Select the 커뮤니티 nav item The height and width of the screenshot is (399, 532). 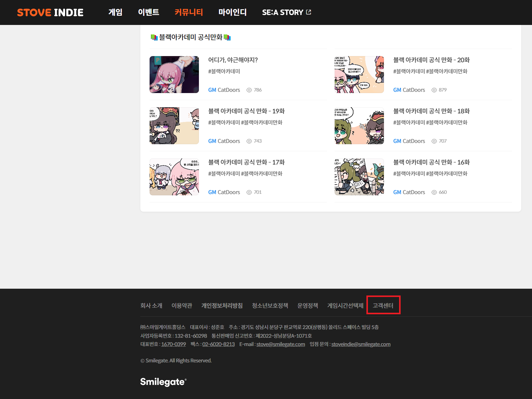[188, 12]
